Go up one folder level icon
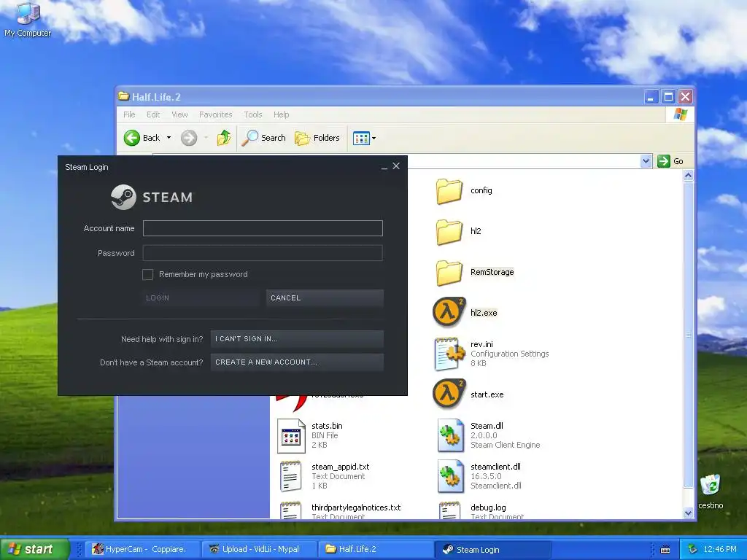This screenshot has height=560, width=747. (224, 138)
